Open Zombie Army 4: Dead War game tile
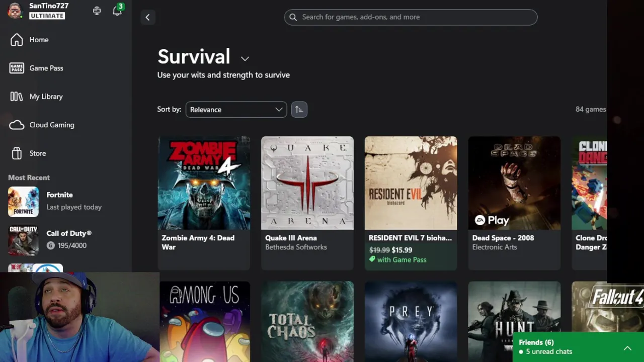The height and width of the screenshot is (362, 644). (x=204, y=203)
